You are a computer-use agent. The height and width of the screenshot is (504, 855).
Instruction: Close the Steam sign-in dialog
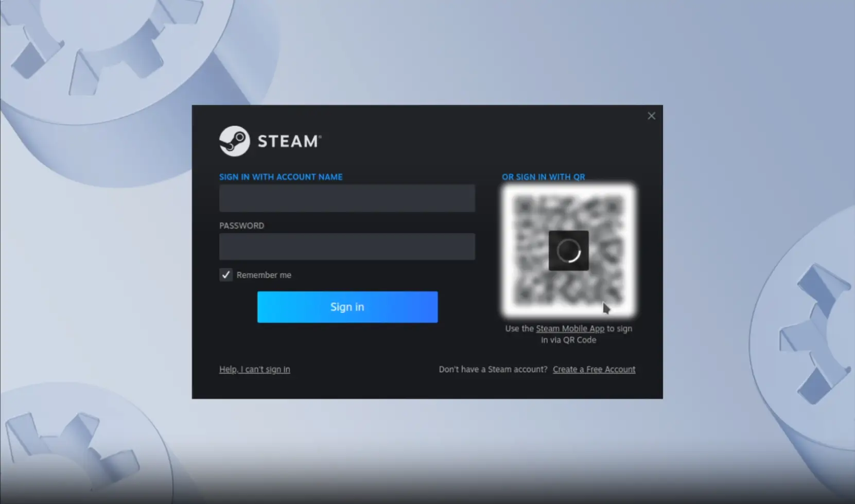coord(651,116)
